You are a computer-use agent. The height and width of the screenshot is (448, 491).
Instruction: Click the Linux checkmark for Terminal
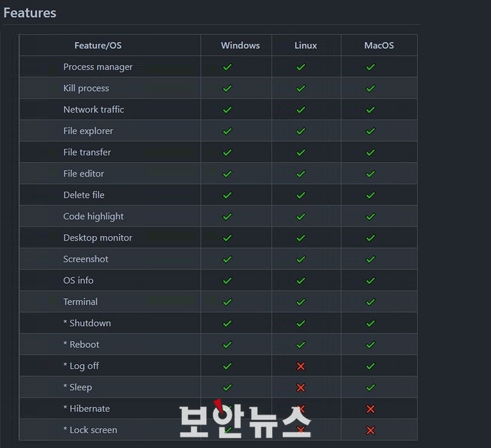click(300, 302)
